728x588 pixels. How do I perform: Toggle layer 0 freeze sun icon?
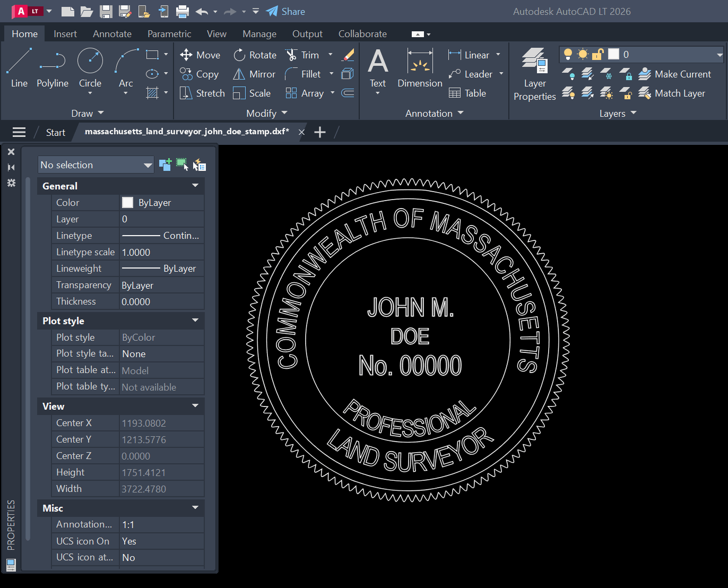coord(583,54)
